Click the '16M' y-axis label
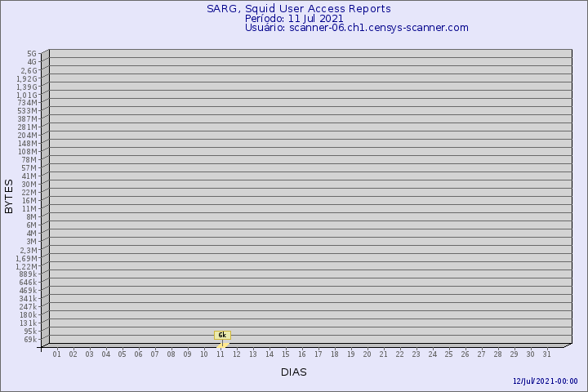Screen dimensions: 588x392 point(29,201)
